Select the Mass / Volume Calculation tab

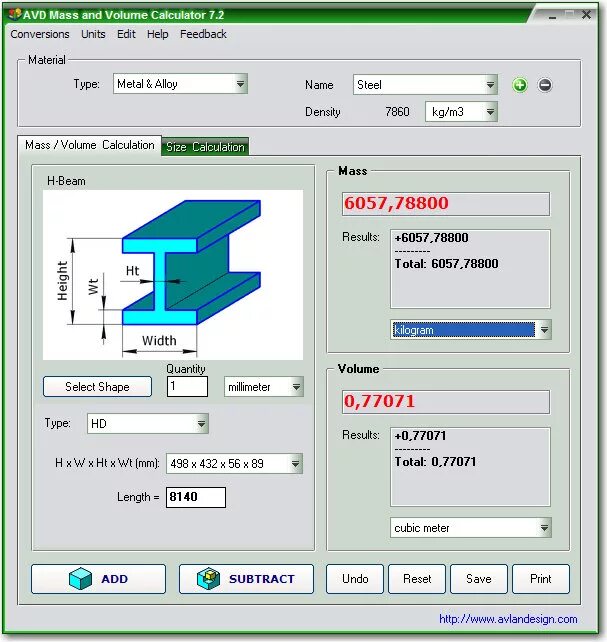tap(90, 145)
